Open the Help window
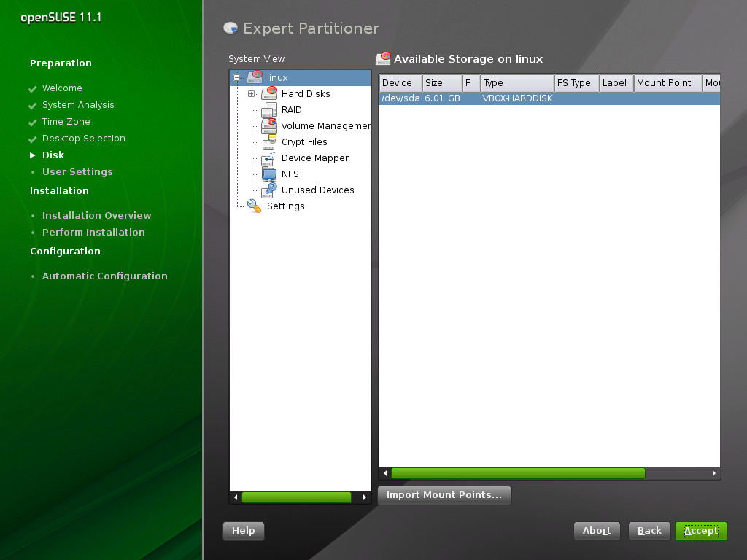This screenshot has height=560, width=747. [243, 531]
